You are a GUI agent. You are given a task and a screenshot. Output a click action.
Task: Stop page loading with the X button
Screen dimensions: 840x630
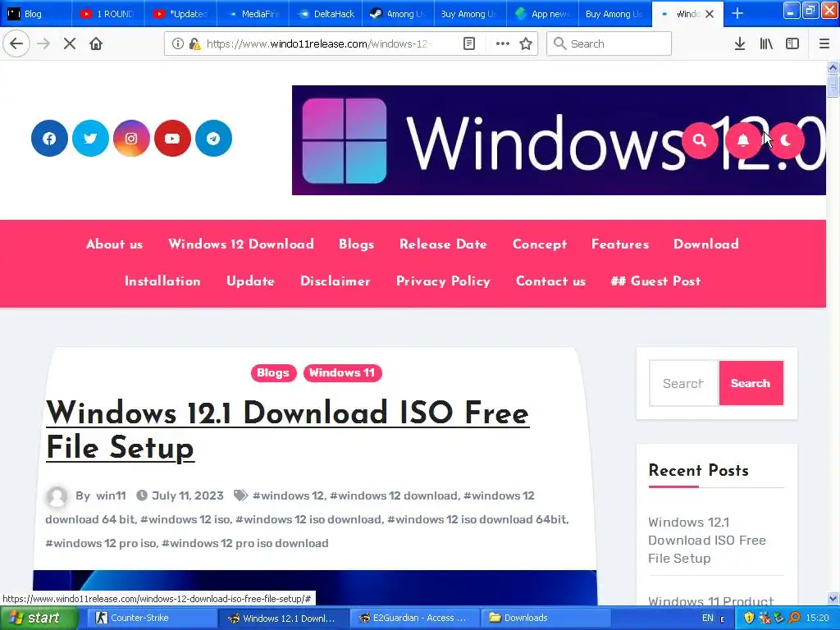click(x=70, y=43)
